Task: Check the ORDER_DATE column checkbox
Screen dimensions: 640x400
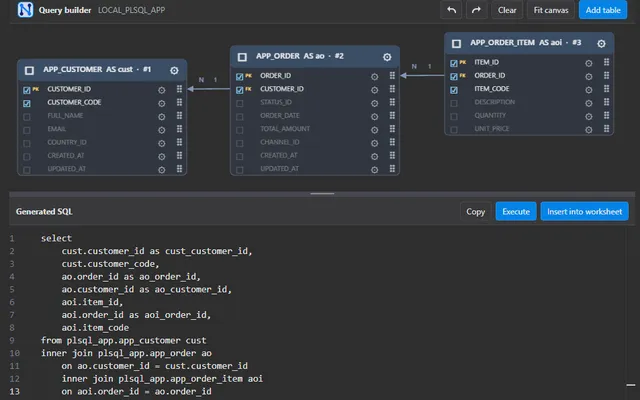Action: click(x=240, y=117)
